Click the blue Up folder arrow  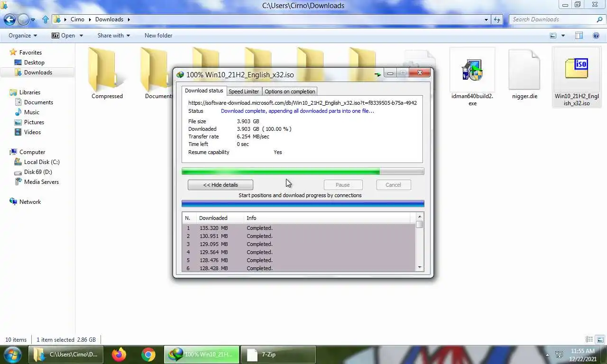point(45,19)
